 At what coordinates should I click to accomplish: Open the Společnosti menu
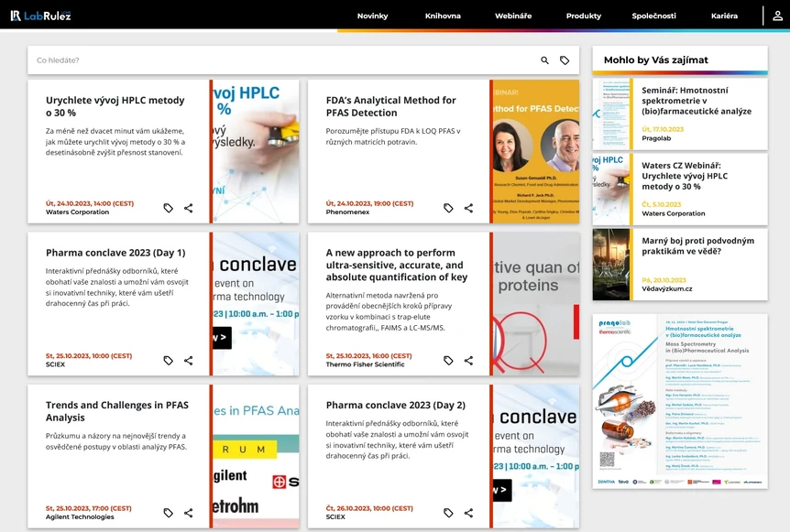[x=654, y=16]
